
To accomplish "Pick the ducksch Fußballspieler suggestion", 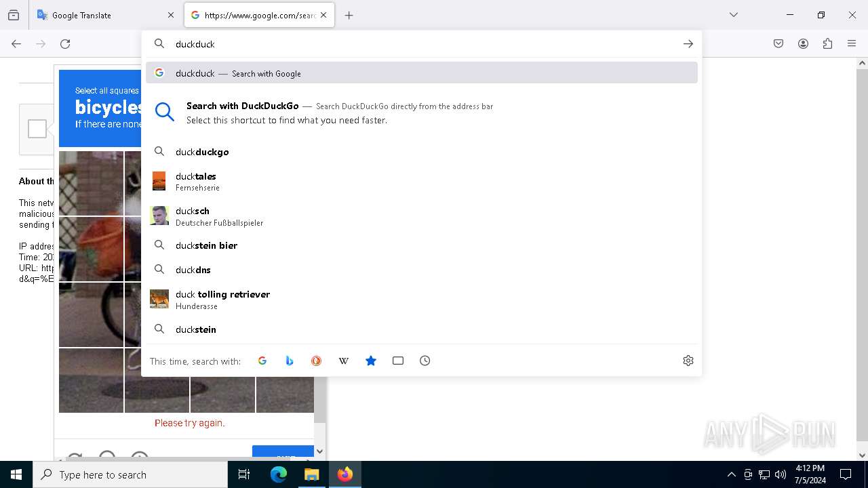I will (422, 216).
